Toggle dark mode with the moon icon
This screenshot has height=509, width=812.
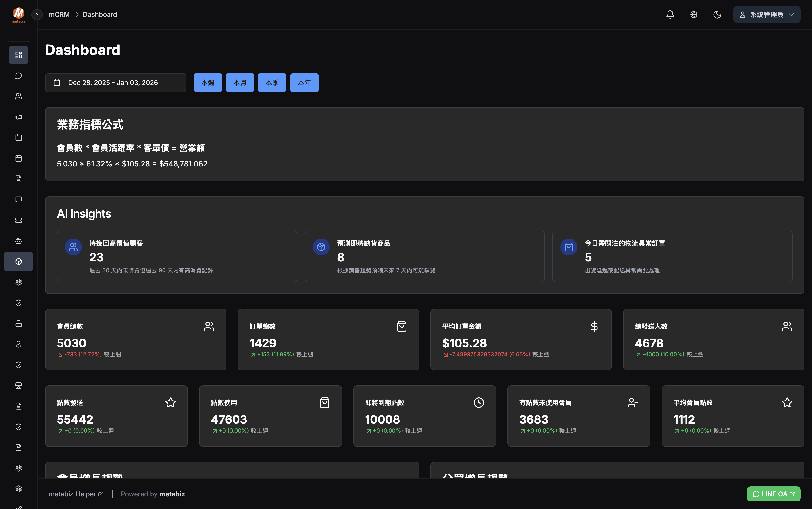(717, 15)
